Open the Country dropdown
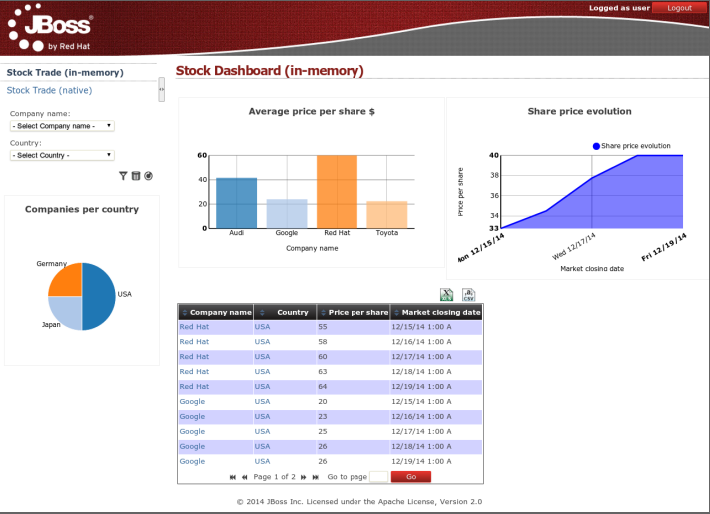The image size is (710, 514). (x=62, y=155)
